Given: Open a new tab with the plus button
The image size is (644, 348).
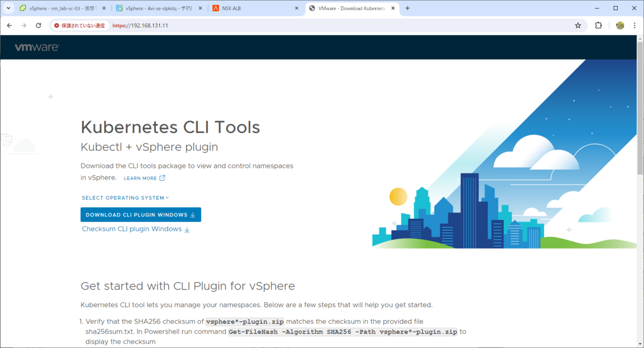Looking at the screenshot, I should coord(407,8).
